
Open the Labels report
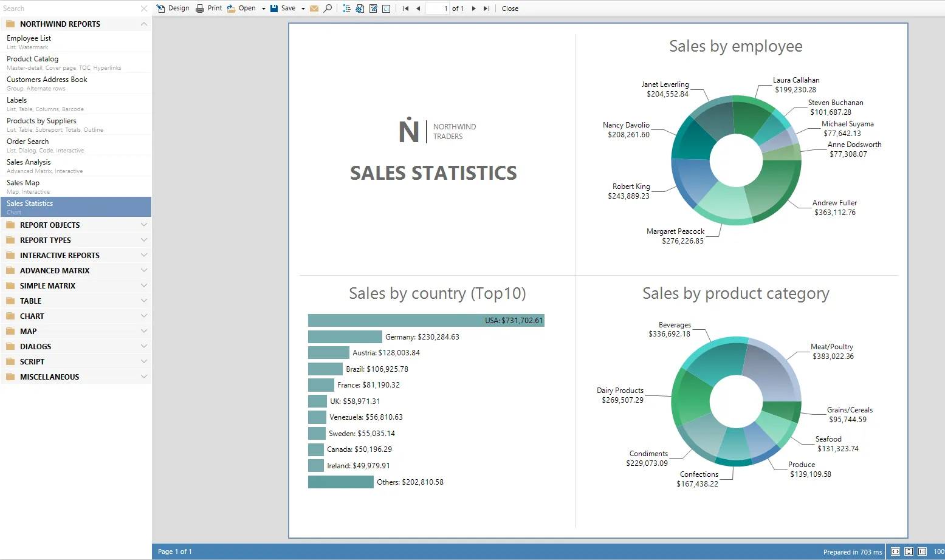pyautogui.click(x=76, y=104)
